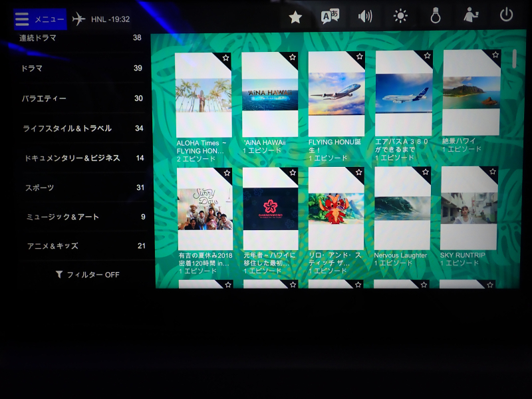The height and width of the screenshot is (399, 532).
Task: Click the SKY RUNTRIP title text
Action: [463, 255]
